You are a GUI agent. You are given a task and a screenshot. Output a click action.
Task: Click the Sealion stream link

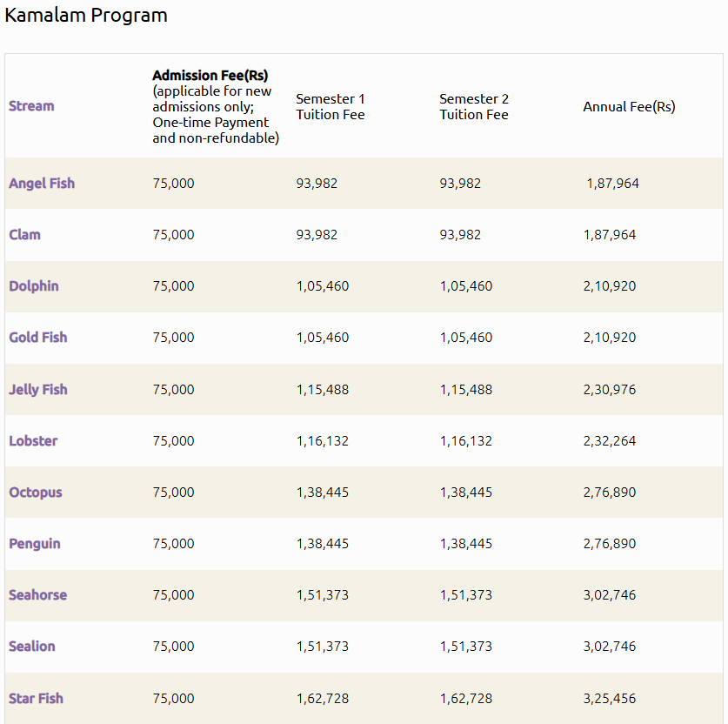(x=32, y=647)
